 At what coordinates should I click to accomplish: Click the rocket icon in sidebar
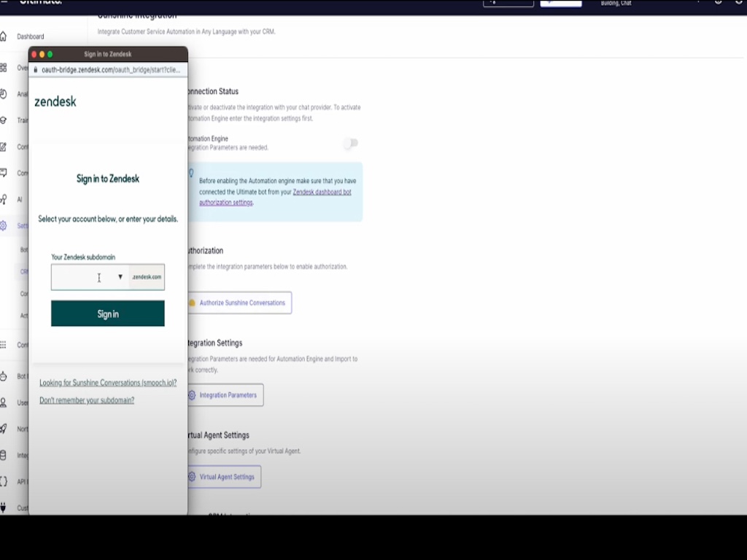[4, 429]
